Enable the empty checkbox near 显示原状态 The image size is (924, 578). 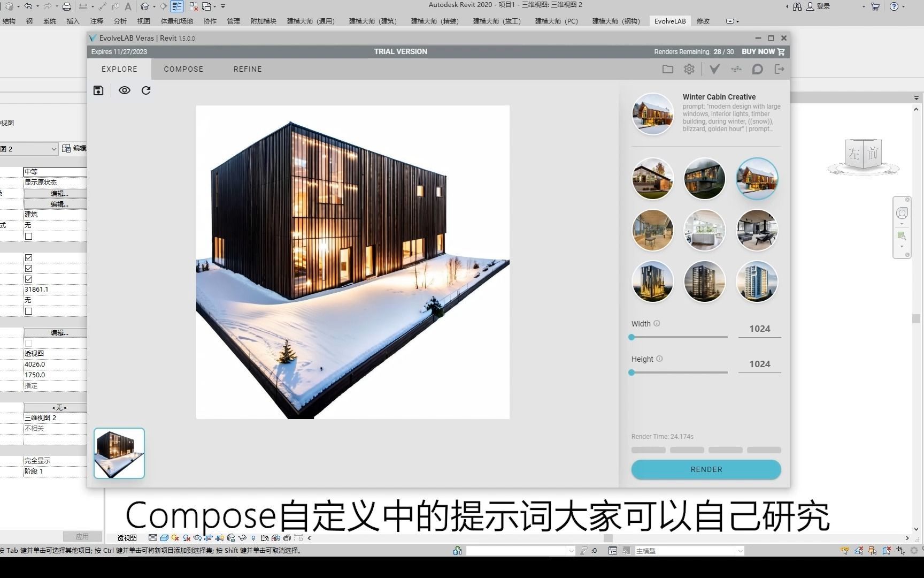click(x=28, y=236)
